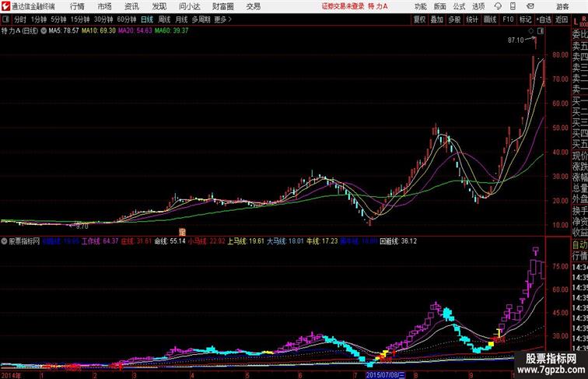This screenshot has height=379, width=588.
Task: Switch to the 60分钟 period tab
Action: click(127, 19)
